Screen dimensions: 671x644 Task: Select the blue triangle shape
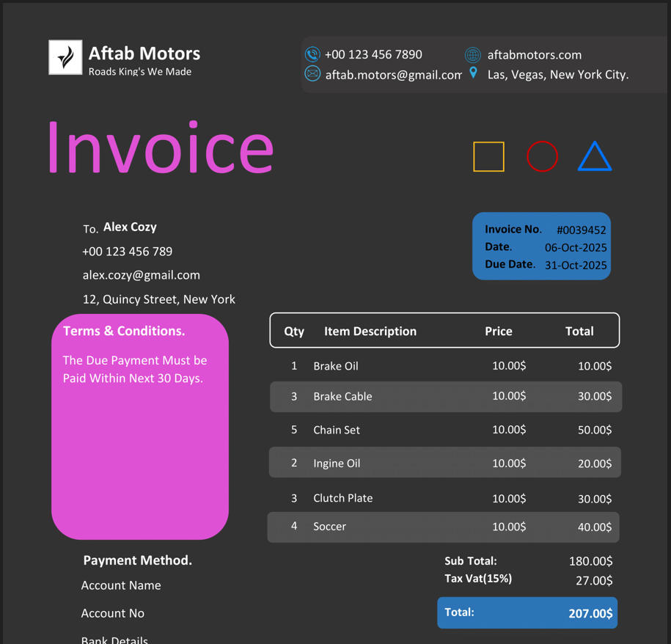594,157
